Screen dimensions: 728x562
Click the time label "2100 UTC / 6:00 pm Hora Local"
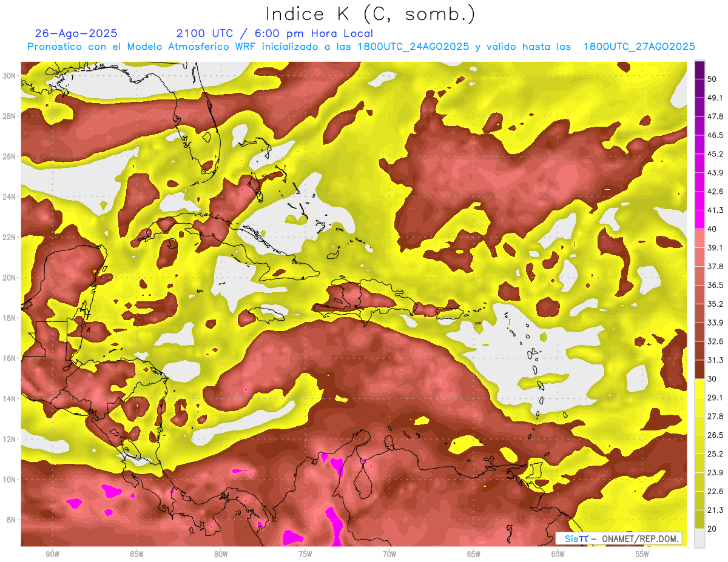pyautogui.click(x=275, y=33)
